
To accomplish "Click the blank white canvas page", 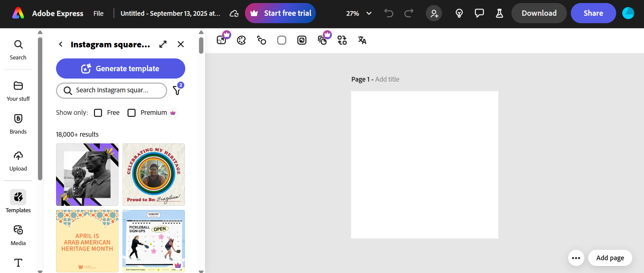I will pyautogui.click(x=425, y=165).
